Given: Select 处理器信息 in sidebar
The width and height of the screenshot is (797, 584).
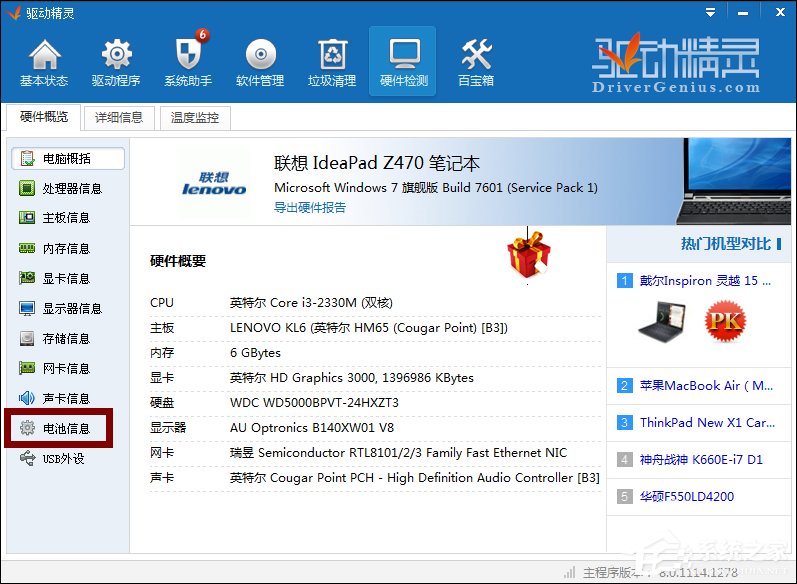Looking at the screenshot, I should [x=71, y=188].
